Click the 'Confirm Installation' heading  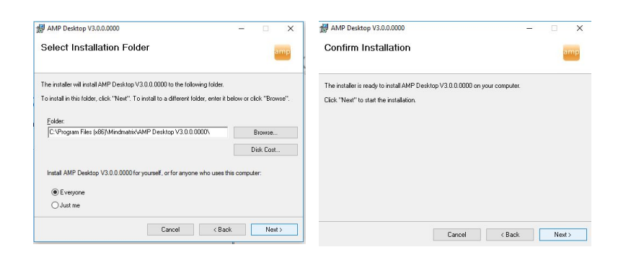367,48
